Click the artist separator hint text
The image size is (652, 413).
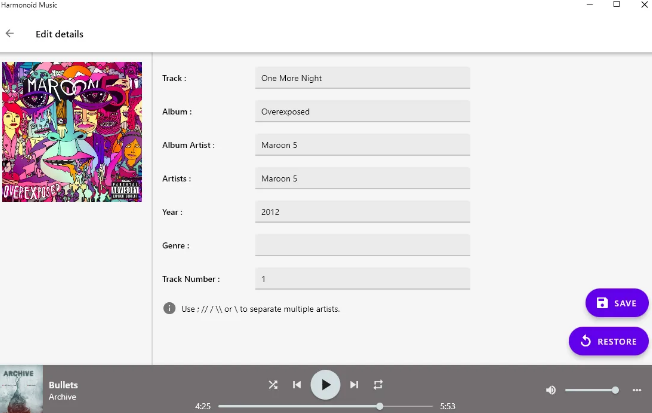(x=261, y=309)
